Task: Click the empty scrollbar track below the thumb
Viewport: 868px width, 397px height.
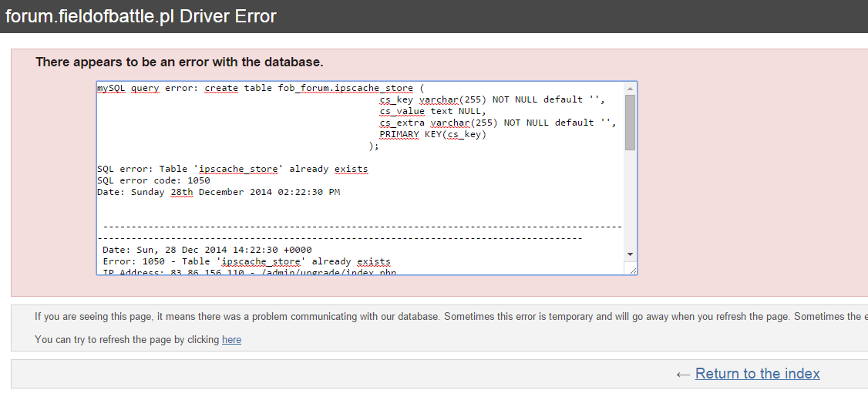Action: point(630,200)
